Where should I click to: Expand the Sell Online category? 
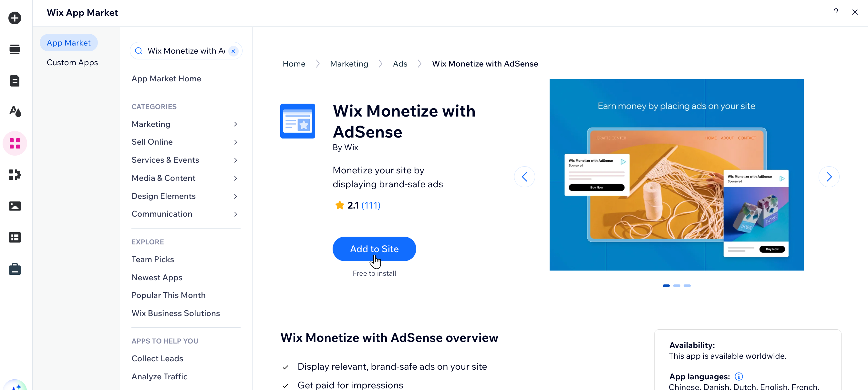tap(186, 142)
